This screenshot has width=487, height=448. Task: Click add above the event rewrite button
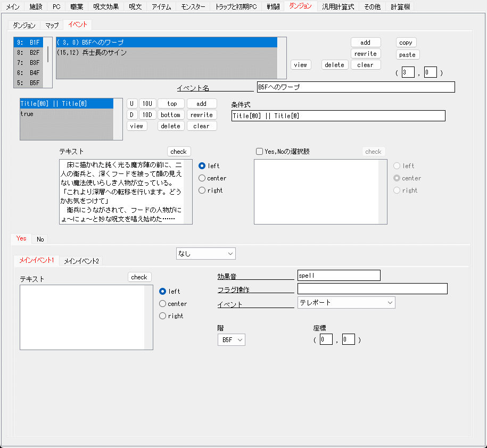[366, 43]
